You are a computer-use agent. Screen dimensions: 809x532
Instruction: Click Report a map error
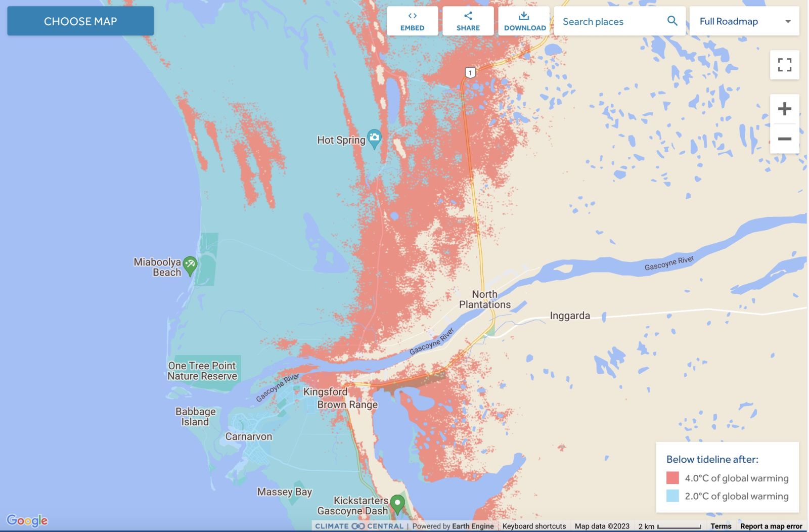click(x=771, y=526)
